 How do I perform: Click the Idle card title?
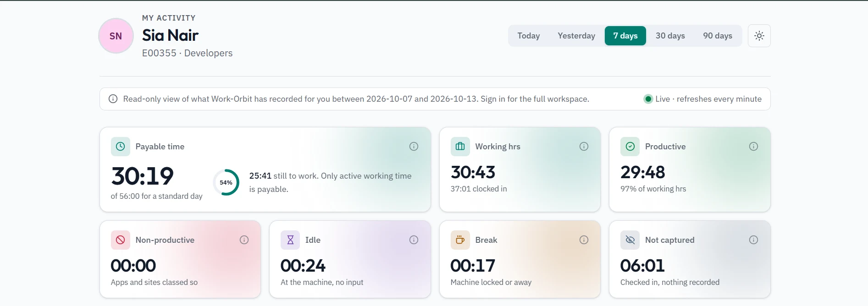pyautogui.click(x=313, y=240)
